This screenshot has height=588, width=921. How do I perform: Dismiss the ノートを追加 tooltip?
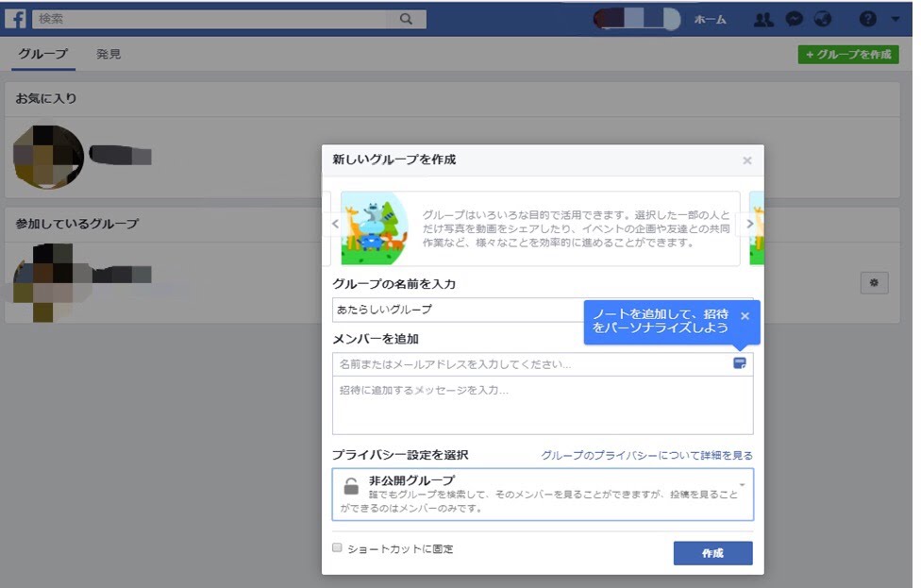pyautogui.click(x=745, y=316)
